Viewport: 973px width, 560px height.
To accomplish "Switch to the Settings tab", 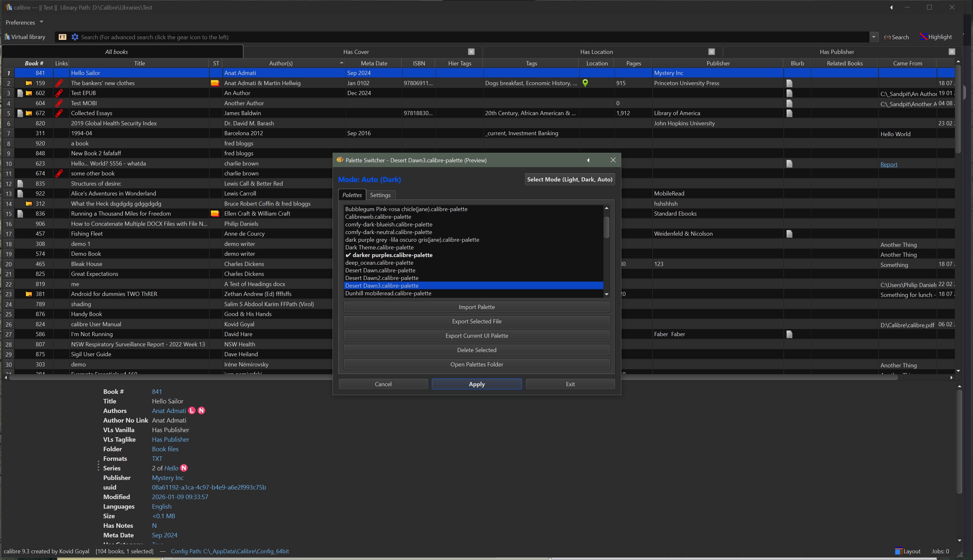I will coord(380,195).
